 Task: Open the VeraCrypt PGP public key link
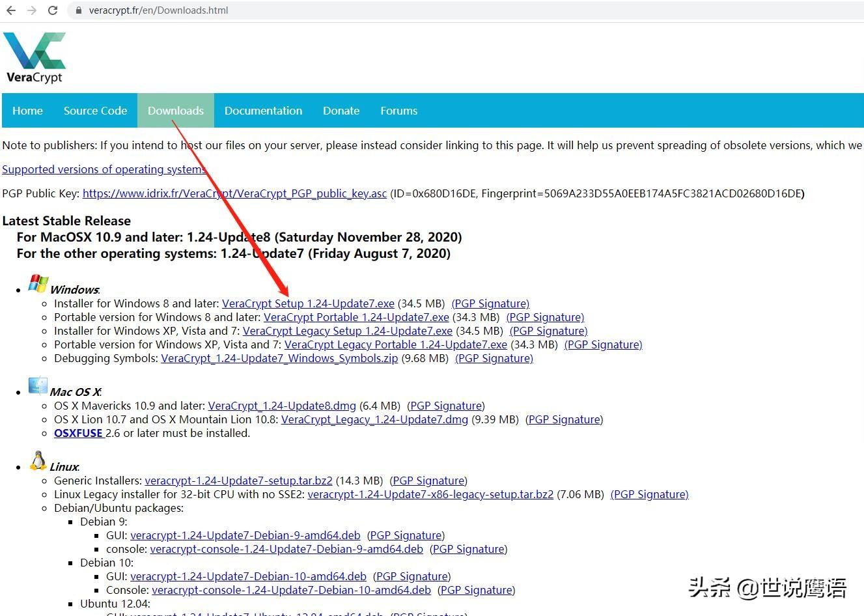[234, 193]
